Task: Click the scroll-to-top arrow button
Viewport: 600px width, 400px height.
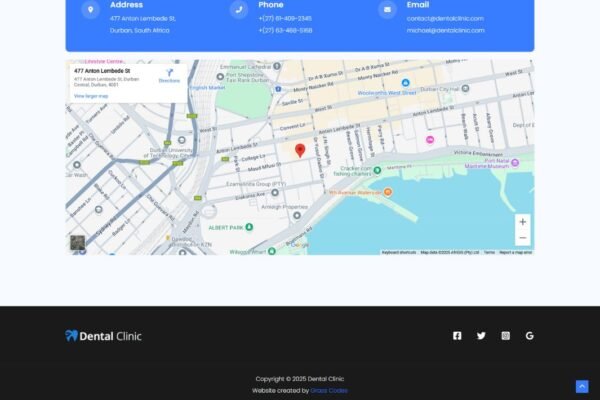Action: pyautogui.click(x=582, y=386)
